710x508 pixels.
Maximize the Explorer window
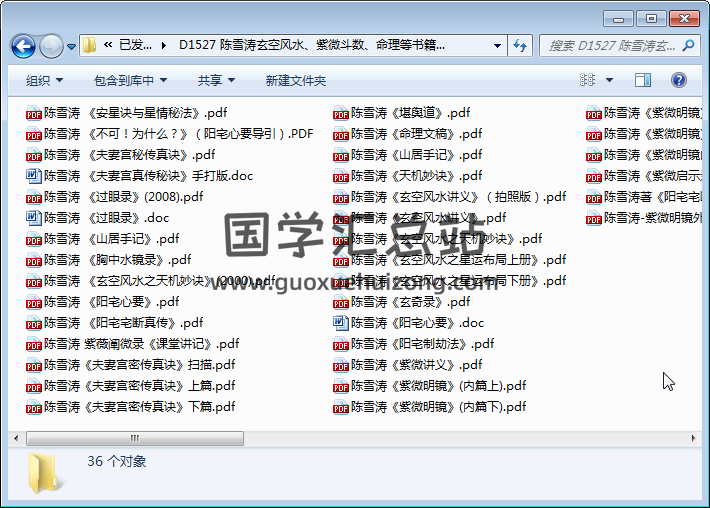[x=651, y=19]
